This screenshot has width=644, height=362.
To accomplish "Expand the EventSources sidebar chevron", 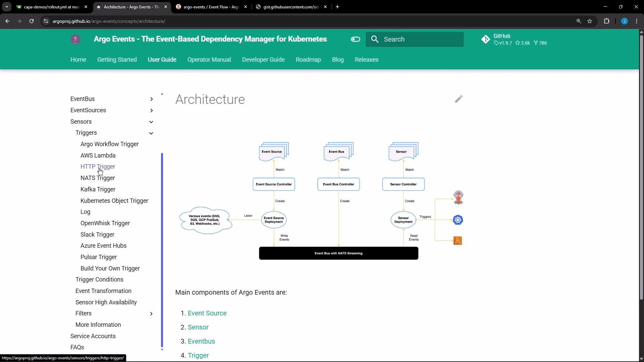I will pyautogui.click(x=151, y=110).
